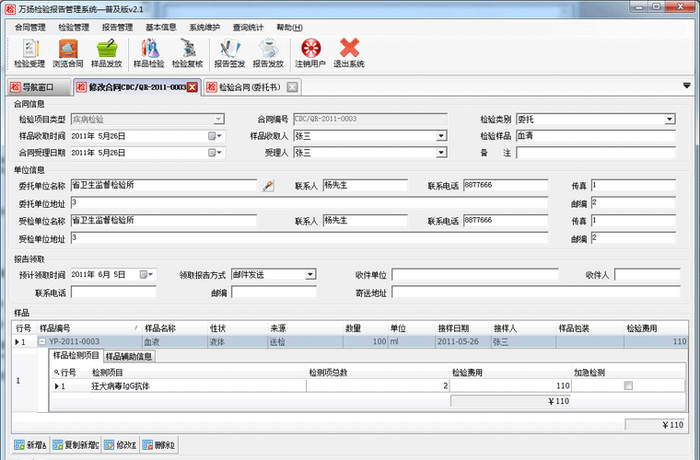Screen dimensions: 700x460
Task: Click the 受检单位地址 input field
Action: coord(309,238)
